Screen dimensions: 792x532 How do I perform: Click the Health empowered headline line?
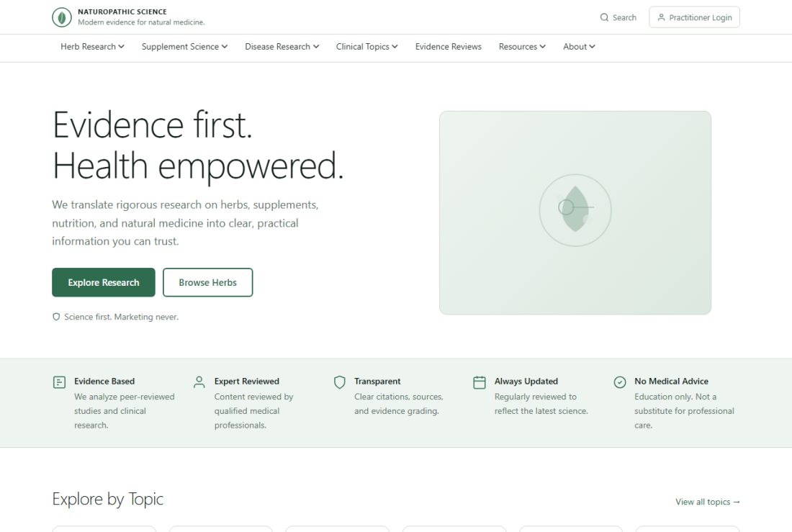pos(198,166)
